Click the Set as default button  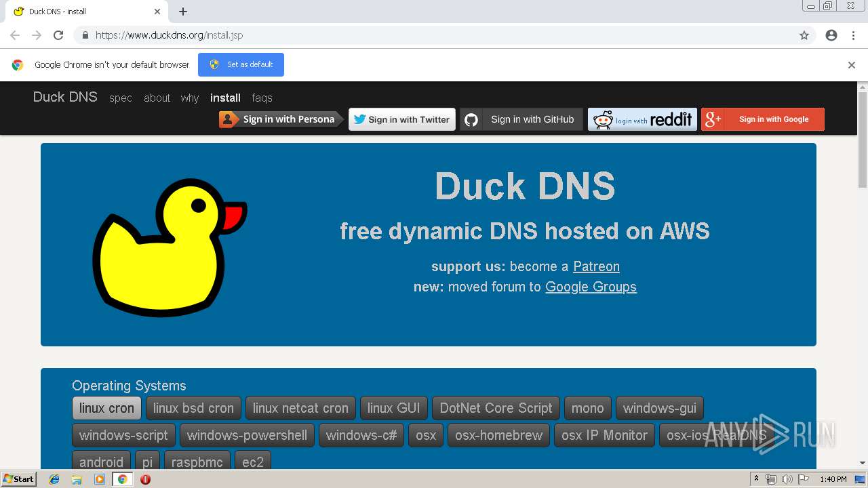(x=241, y=64)
